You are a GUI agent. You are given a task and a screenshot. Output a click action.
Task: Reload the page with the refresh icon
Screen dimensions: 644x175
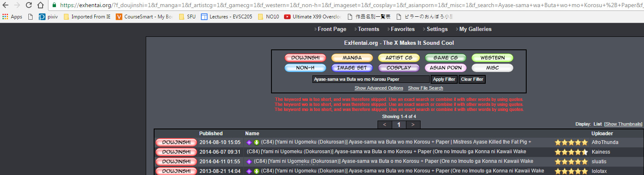29,5
